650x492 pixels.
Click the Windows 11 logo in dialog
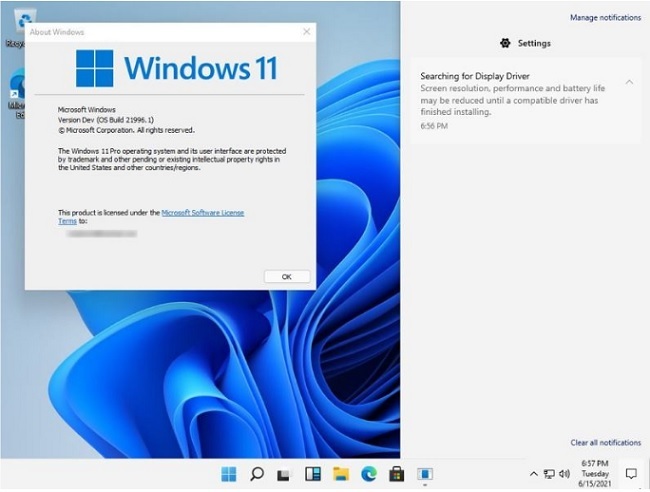click(177, 68)
